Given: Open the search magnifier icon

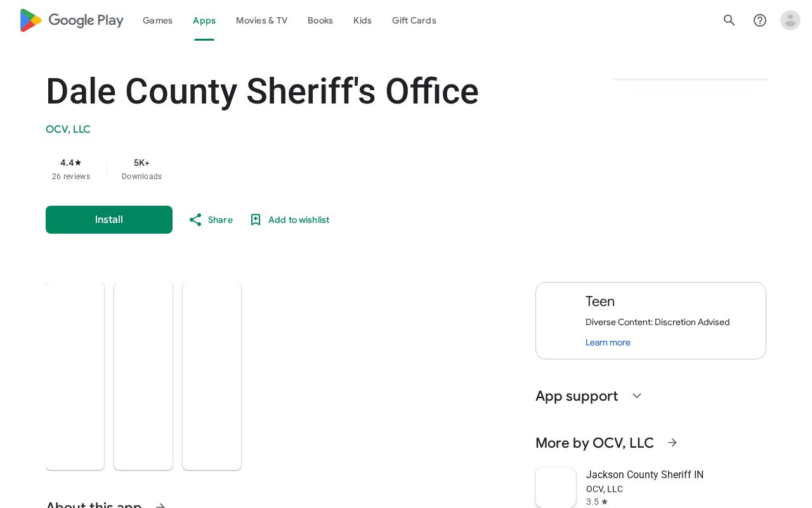Looking at the screenshot, I should [x=730, y=20].
